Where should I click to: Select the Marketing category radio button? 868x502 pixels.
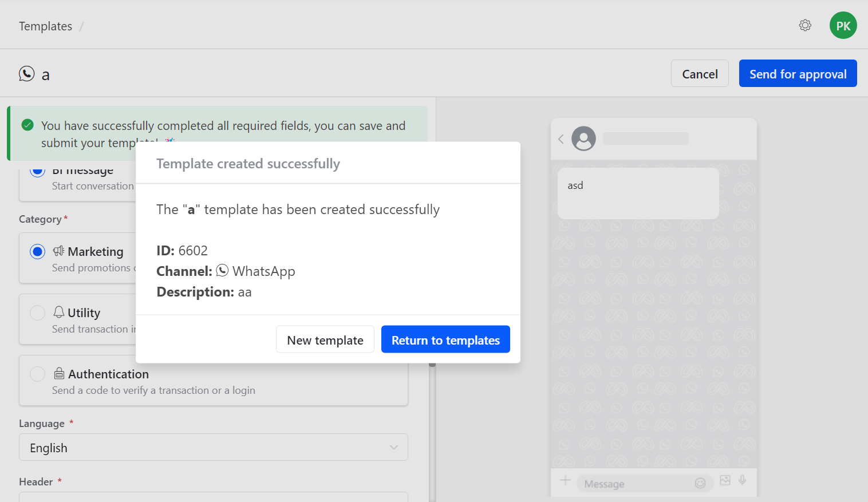(x=37, y=251)
